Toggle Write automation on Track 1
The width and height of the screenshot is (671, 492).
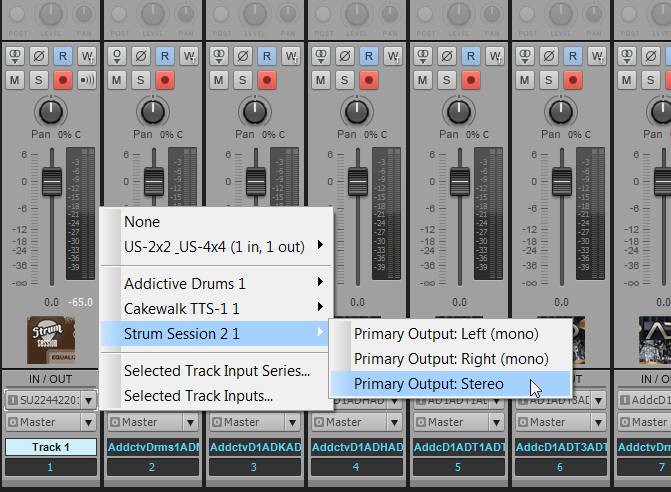tap(87, 56)
